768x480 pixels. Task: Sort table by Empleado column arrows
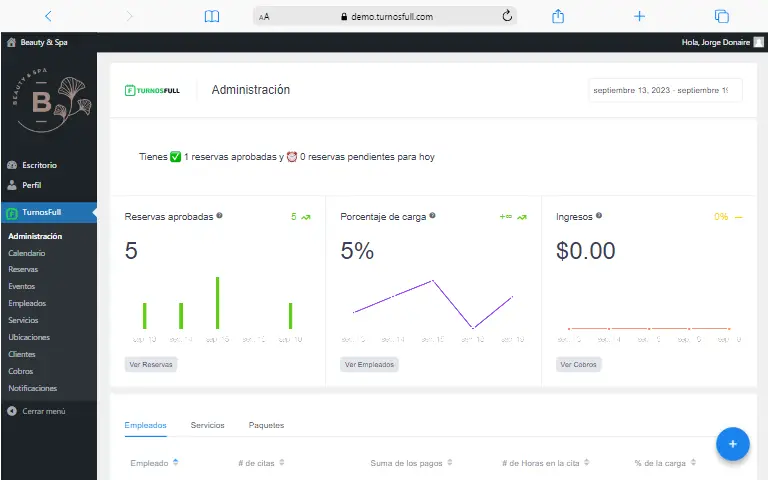tap(176, 462)
